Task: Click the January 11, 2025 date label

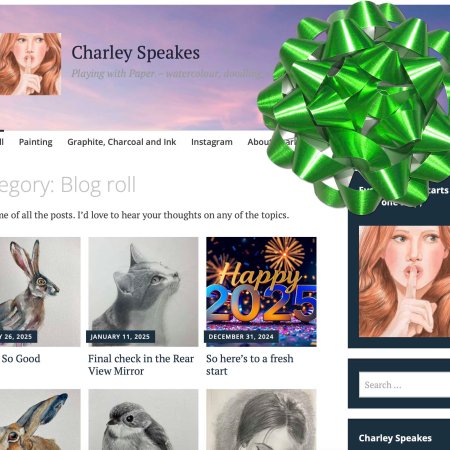Action: 120,337
